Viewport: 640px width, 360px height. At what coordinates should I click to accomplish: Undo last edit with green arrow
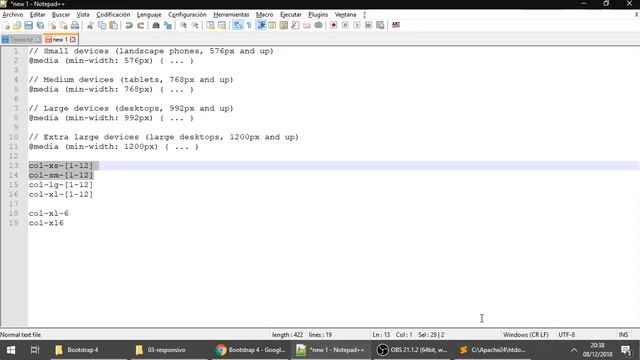point(129,25)
